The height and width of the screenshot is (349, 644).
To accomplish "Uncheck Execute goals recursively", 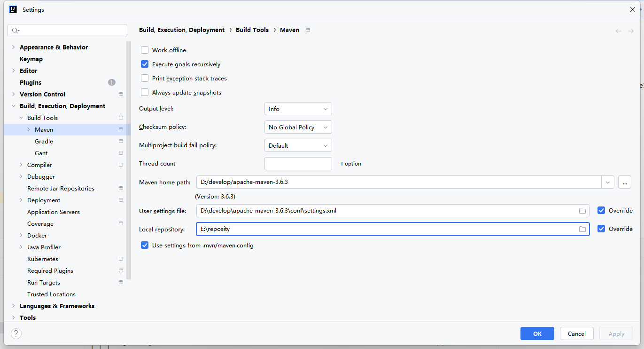I will (x=145, y=64).
